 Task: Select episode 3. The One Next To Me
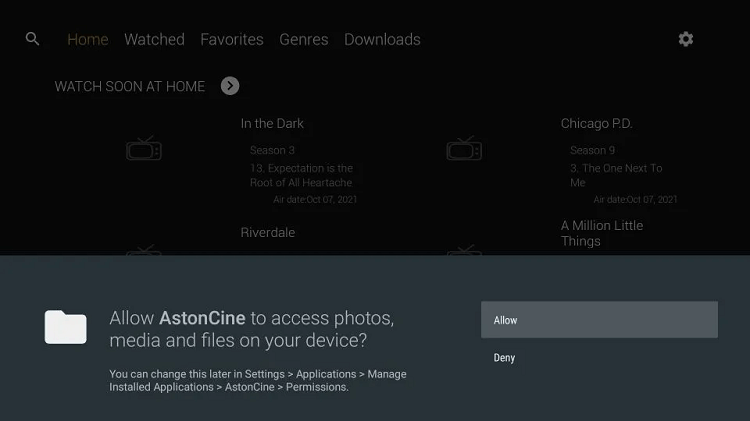(616, 175)
